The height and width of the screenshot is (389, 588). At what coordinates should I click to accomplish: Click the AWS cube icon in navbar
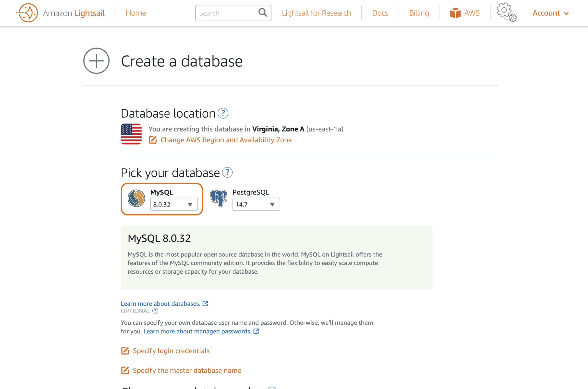454,12
